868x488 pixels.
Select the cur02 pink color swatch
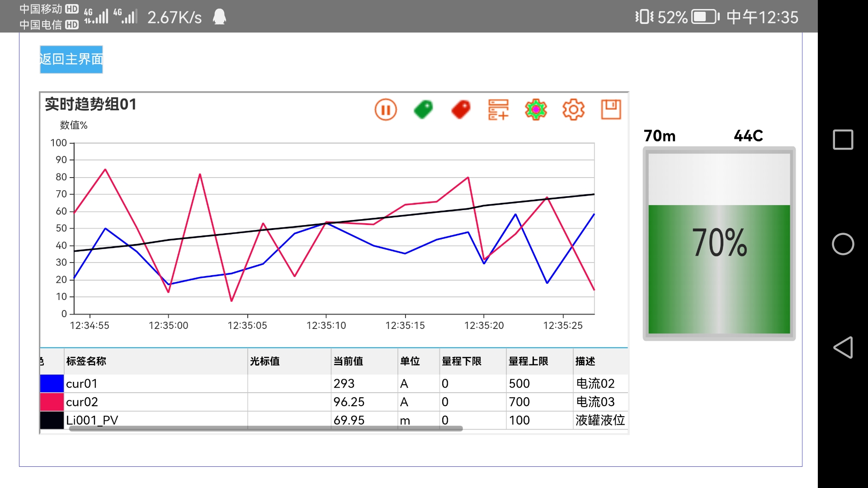pyautogui.click(x=52, y=402)
